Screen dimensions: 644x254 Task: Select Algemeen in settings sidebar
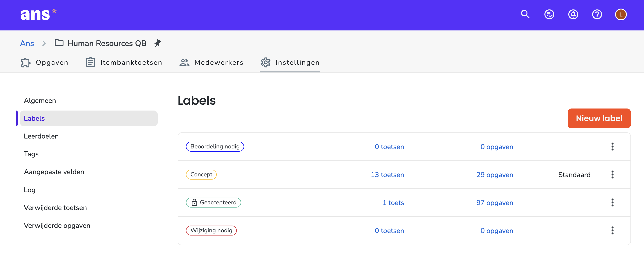89,101
